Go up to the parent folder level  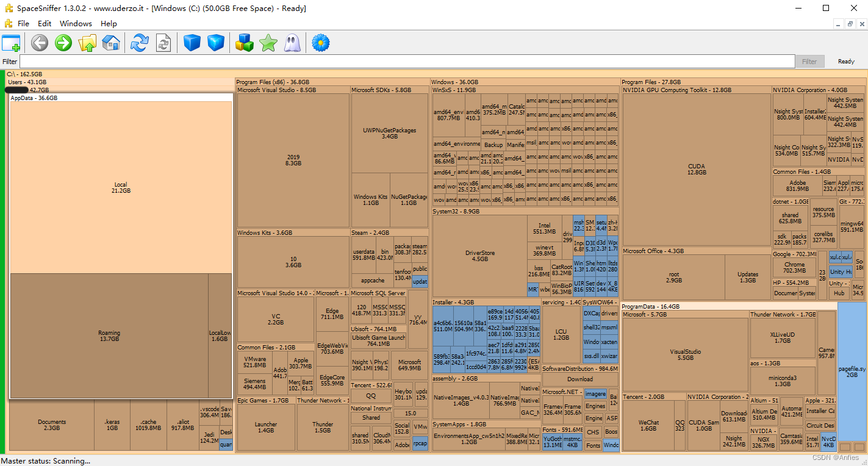[x=87, y=43]
